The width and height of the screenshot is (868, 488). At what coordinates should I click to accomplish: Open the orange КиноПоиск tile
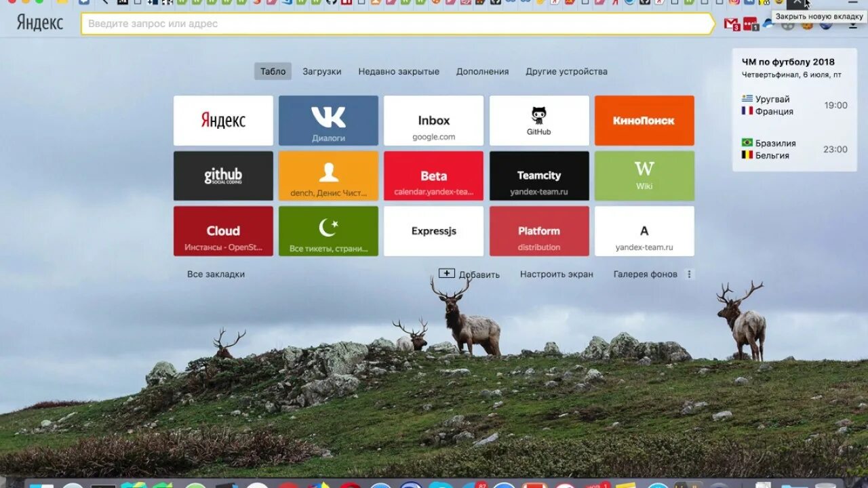coord(644,121)
